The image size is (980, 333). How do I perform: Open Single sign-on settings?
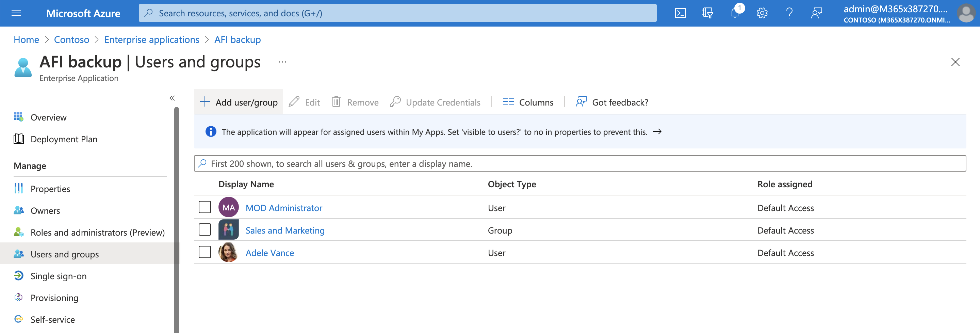[x=59, y=276]
